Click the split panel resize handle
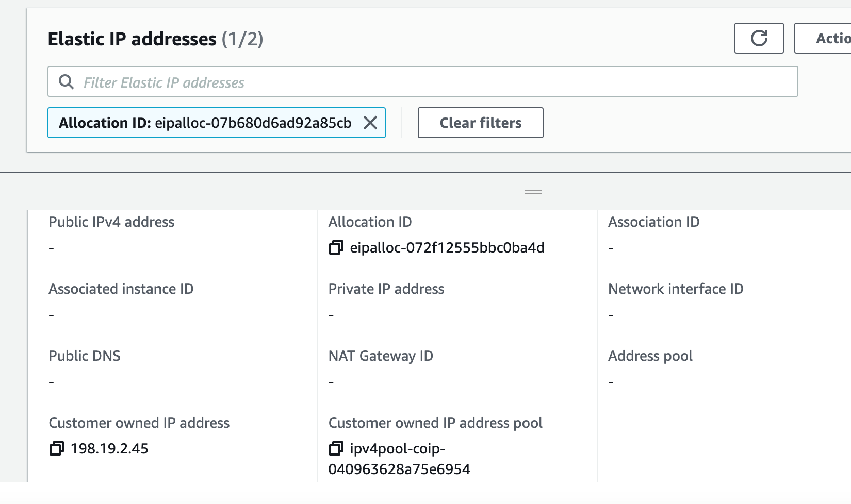The height and width of the screenshot is (504, 851). pyautogui.click(x=534, y=191)
